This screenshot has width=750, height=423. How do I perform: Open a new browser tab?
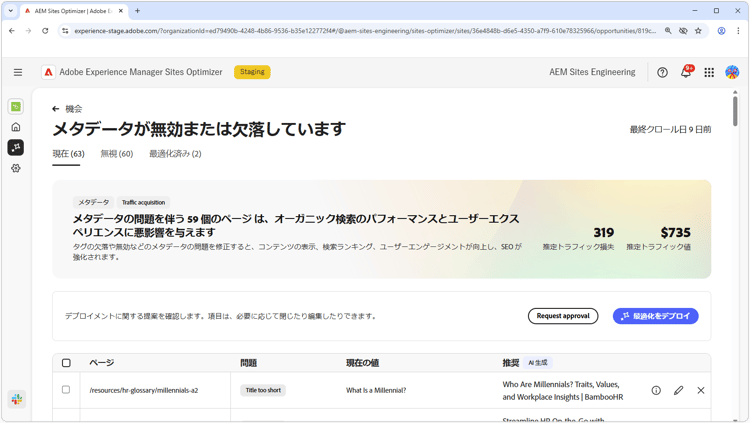click(137, 11)
